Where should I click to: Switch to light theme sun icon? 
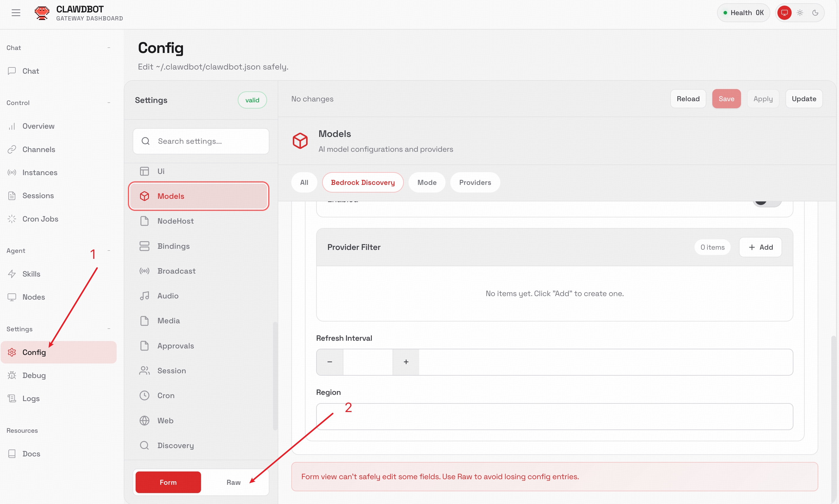[800, 13]
